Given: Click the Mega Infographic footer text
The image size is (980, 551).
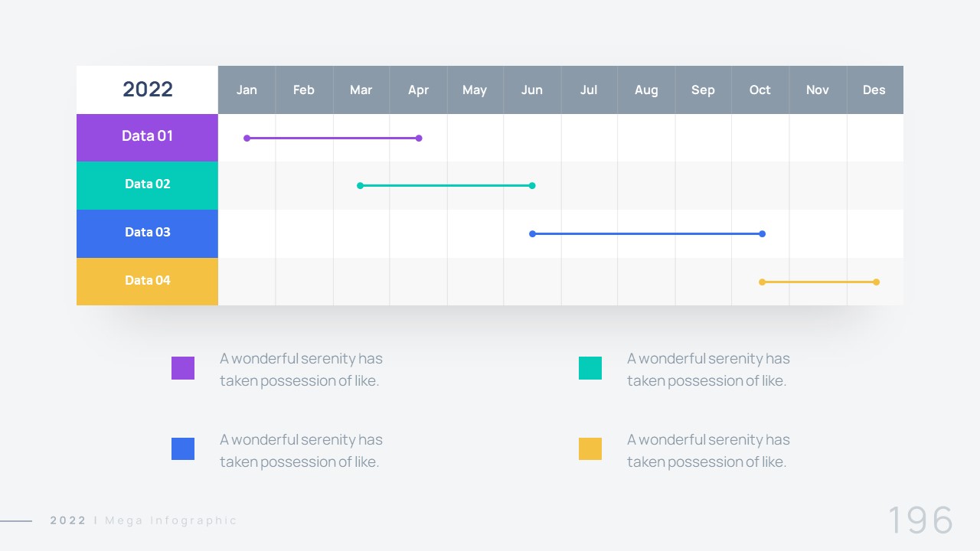Looking at the screenshot, I should coord(171,520).
